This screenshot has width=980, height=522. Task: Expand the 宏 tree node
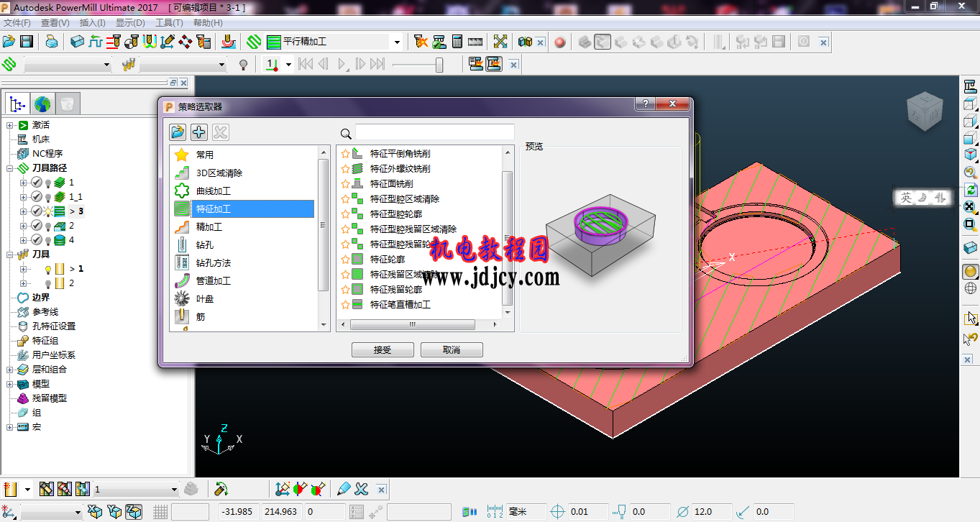coord(10,427)
